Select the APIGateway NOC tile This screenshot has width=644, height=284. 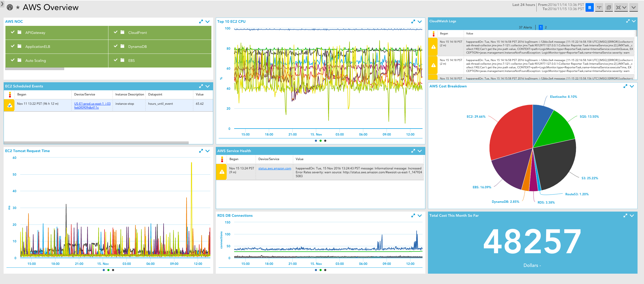tap(57, 33)
